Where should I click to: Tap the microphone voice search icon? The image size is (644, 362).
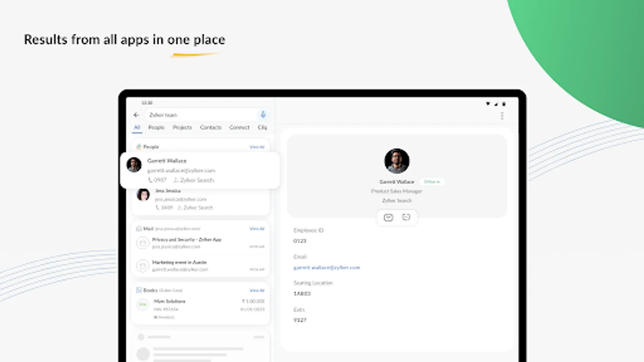[x=263, y=115]
